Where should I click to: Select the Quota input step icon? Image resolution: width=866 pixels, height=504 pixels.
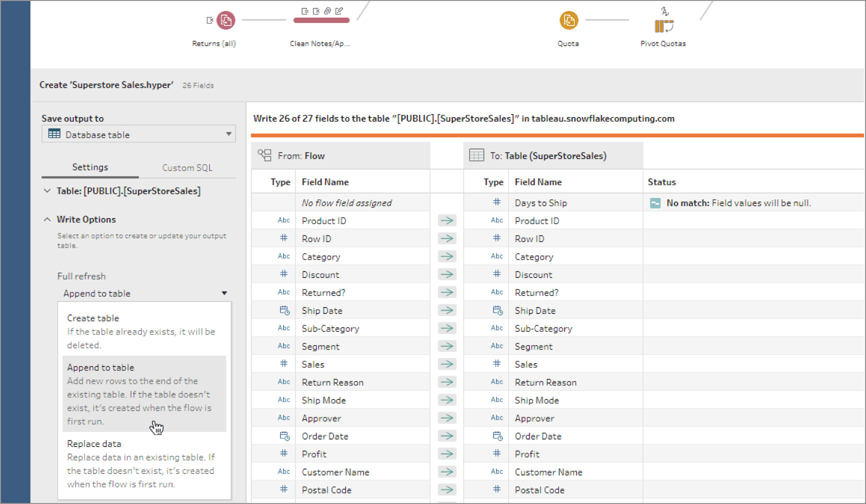click(568, 20)
